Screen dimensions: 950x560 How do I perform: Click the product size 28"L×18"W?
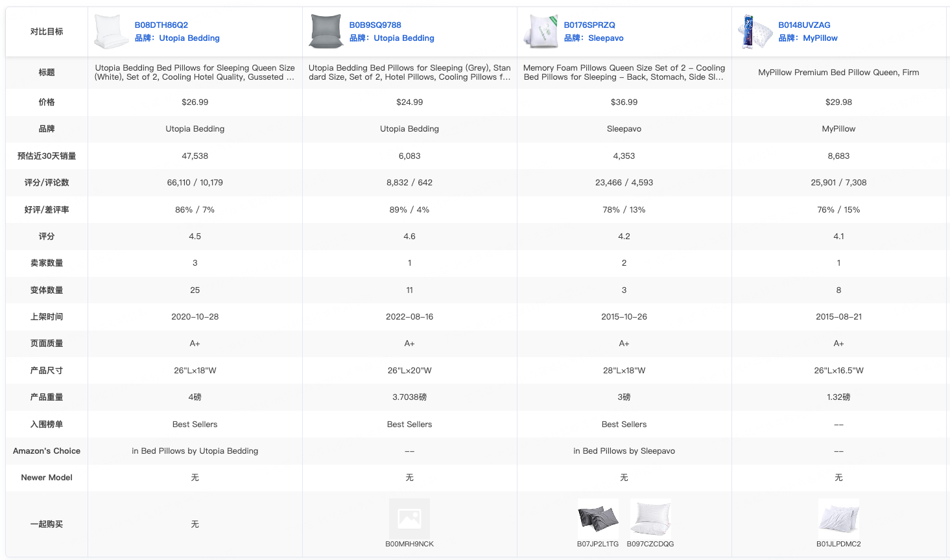tap(624, 371)
